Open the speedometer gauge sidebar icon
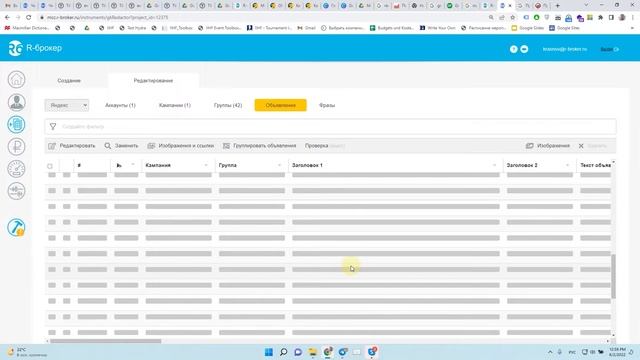 pyautogui.click(x=16, y=169)
